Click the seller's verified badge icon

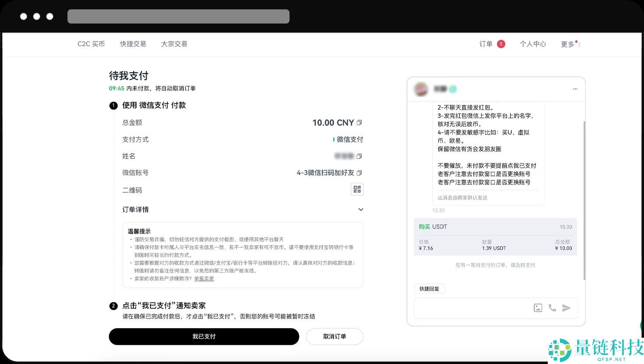click(453, 88)
